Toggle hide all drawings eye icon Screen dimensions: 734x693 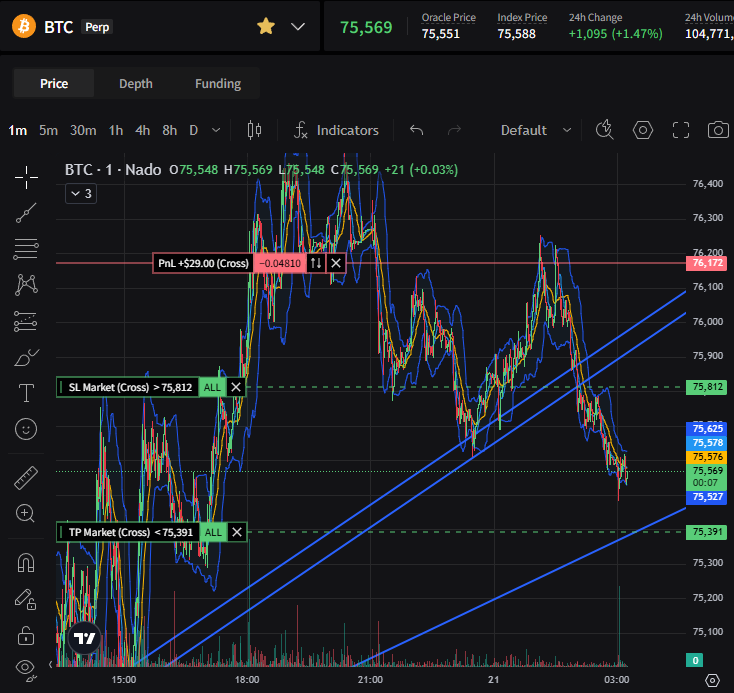26,669
